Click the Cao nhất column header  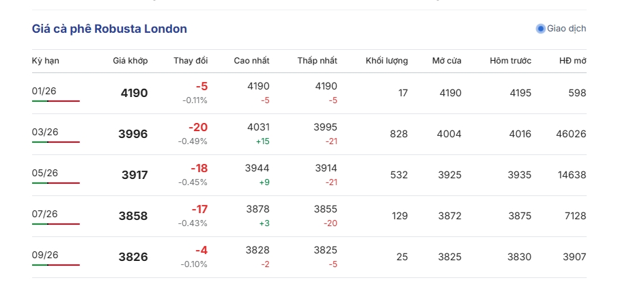click(251, 61)
